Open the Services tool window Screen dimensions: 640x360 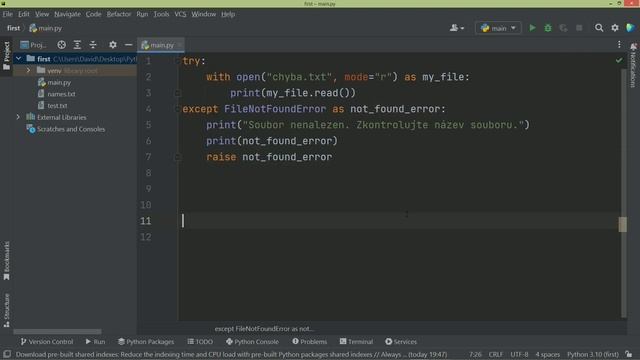[401, 342]
